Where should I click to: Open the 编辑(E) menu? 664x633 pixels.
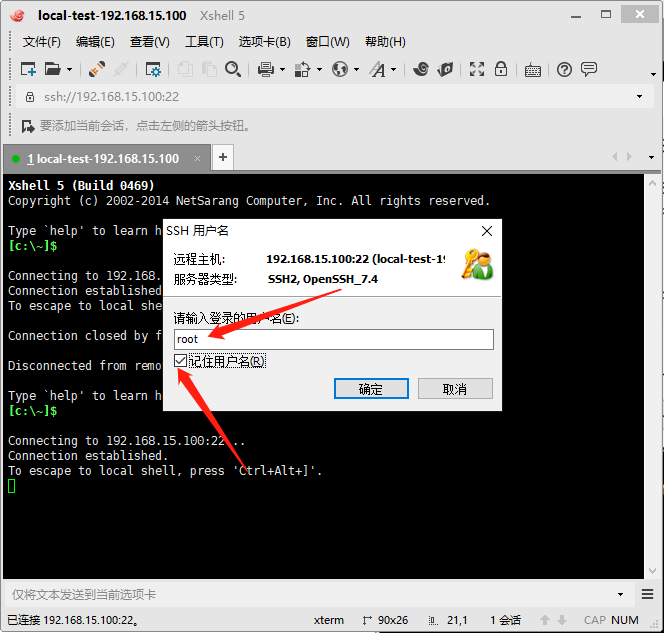click(x=95, y=42)
